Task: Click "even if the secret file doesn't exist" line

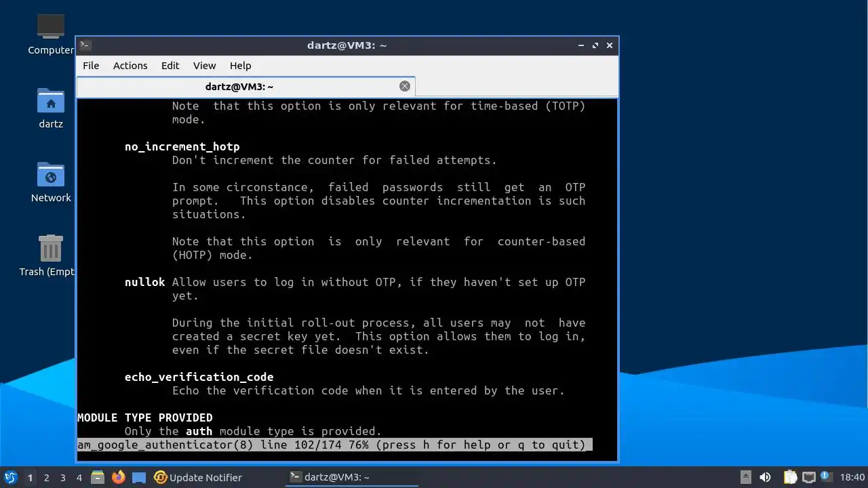Action: [301, 350]
